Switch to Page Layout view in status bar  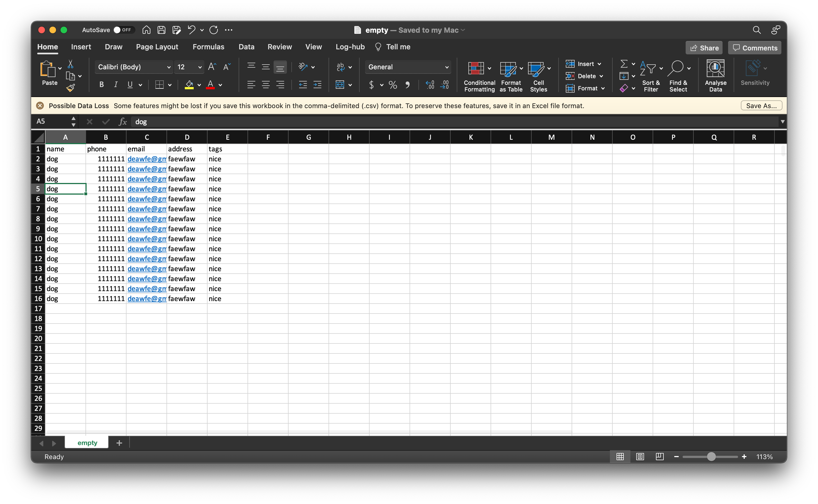(640, 457)
